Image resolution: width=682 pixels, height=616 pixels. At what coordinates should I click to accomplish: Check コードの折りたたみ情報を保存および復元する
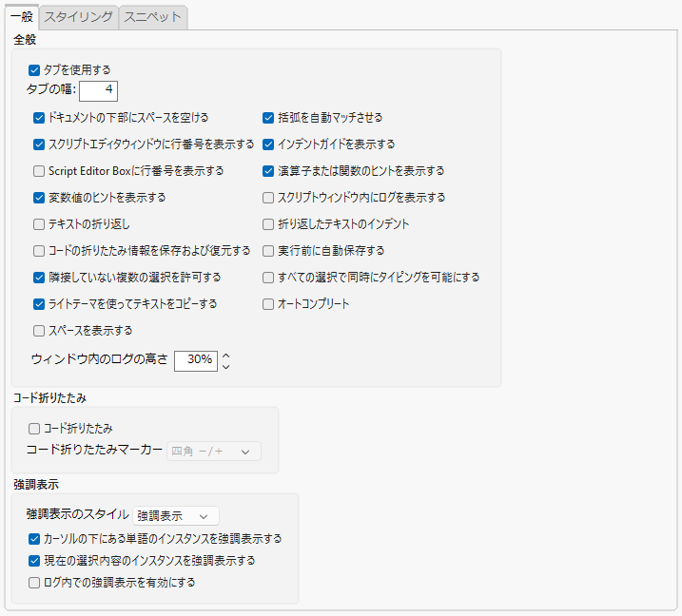pos(39,251)
